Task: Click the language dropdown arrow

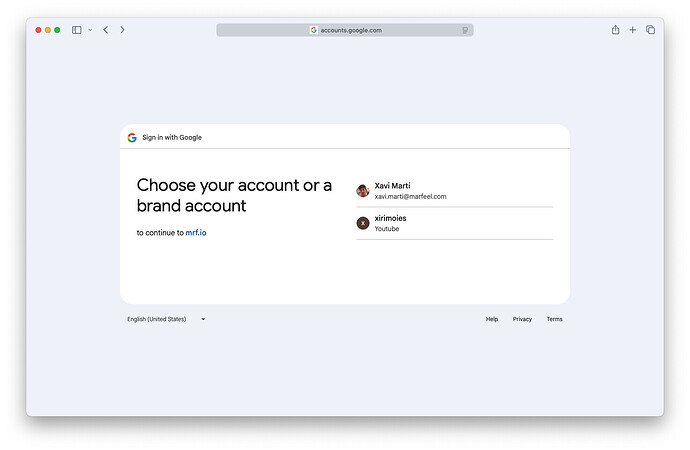Action: (203, 319)
